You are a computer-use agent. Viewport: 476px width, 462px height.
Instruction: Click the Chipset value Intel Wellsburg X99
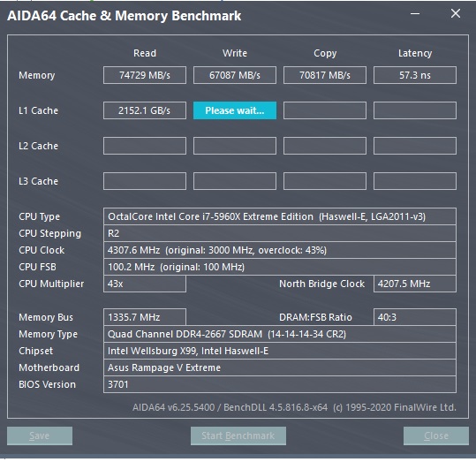click(x=280, y=351)
